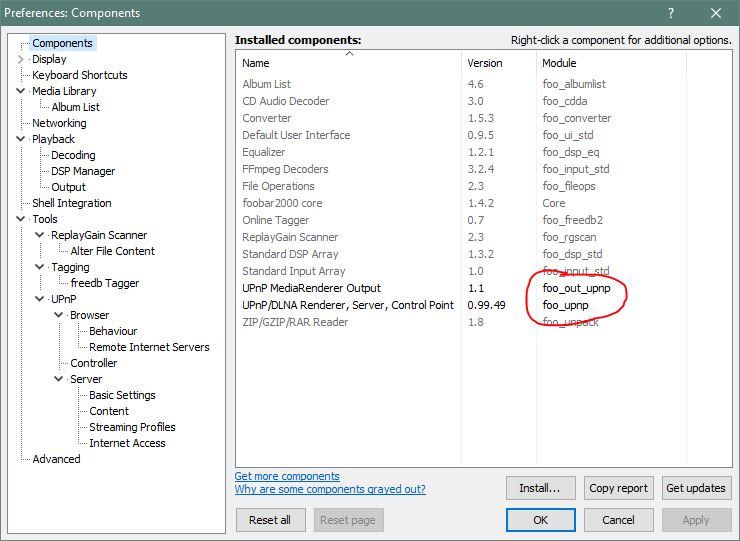Image resolution: width=740 pixels, height=541 pixels.
Task: Close the Preferences dialog
Action: [716, 13]
